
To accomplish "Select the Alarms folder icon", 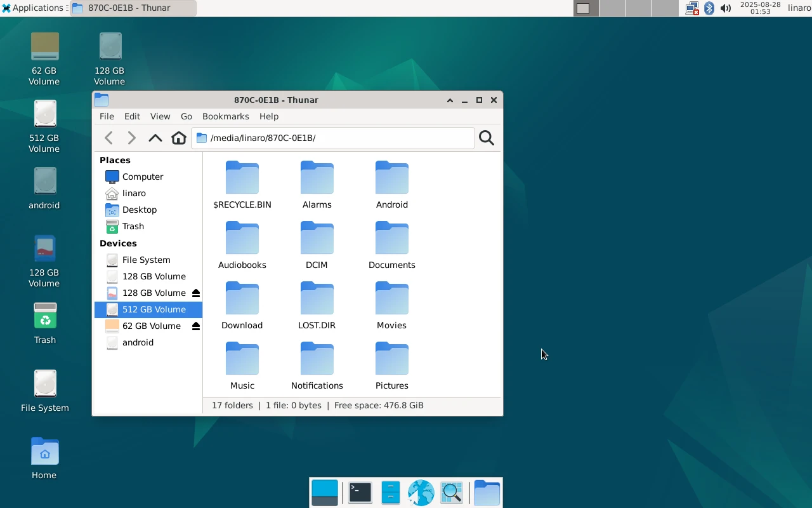I will 317,178.
